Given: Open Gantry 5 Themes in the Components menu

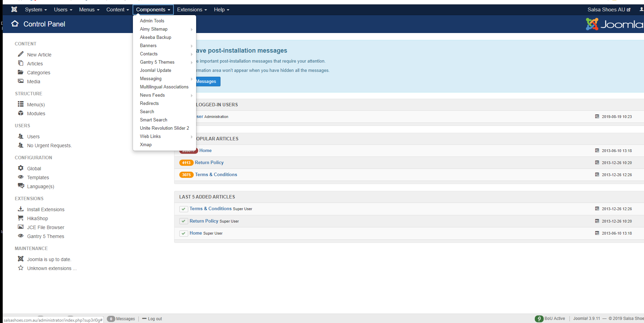Looking at the screenshot, I should click(157, 62).
